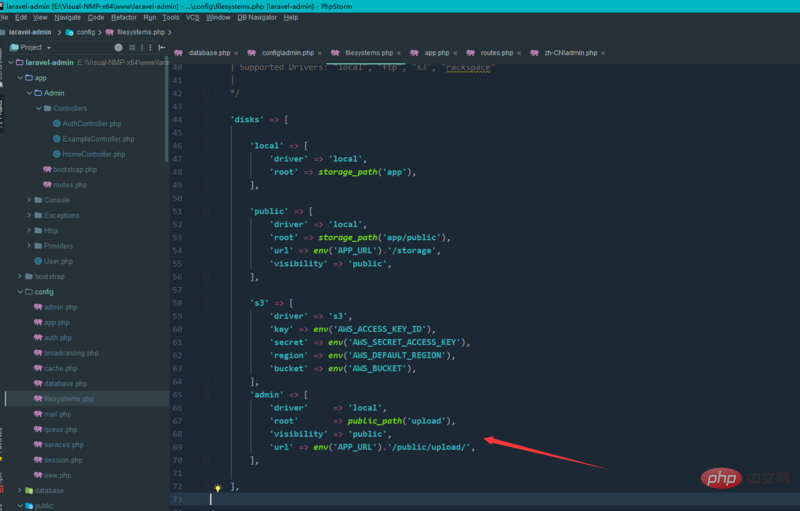Viewport: 800px width, 511px height.
Task: Click the filesystems.php breadcrumb
Action: [141, 32]
